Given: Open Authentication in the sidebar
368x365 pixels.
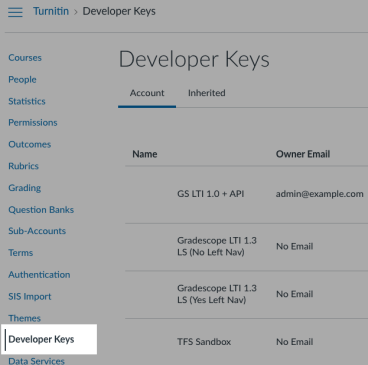Looking at the screenshot, I should (x=39, y=275).
